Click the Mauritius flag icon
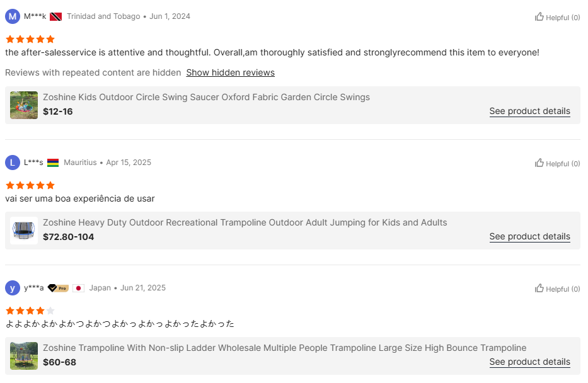The height and width of the screenshot is (383, 588). point(53,163)
